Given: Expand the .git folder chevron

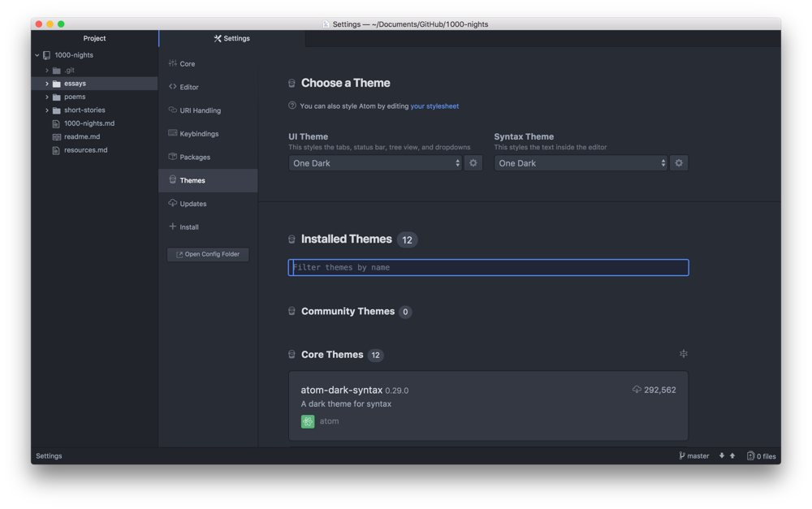Looking at the screenshot, I should click(x=46, y=70).
